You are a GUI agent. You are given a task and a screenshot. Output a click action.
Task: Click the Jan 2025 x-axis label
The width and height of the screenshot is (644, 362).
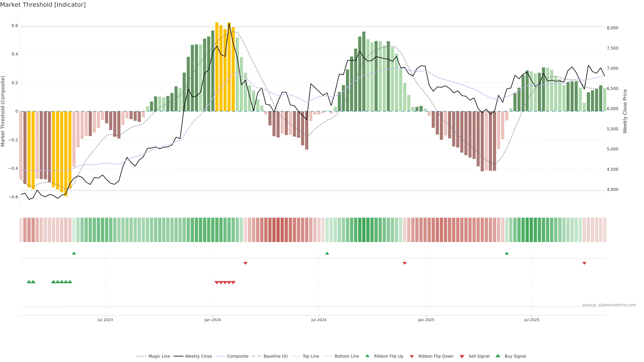[426, 320]
